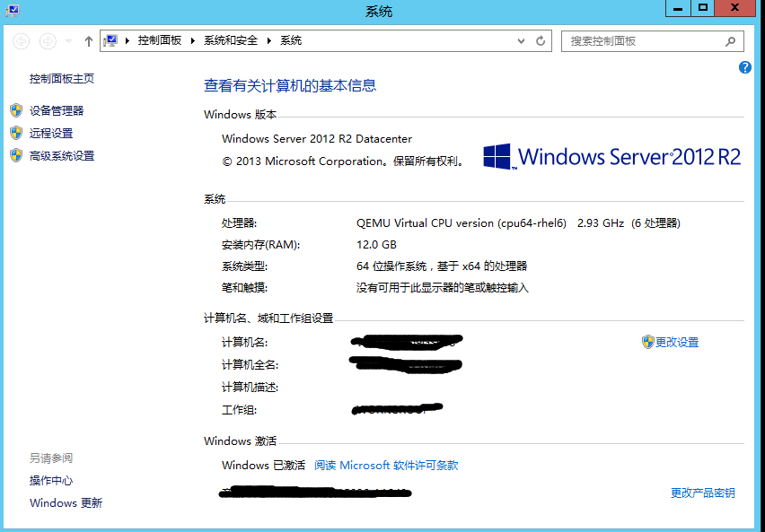Click the RAM value 12.0 GB

click(x=376, y=245)
